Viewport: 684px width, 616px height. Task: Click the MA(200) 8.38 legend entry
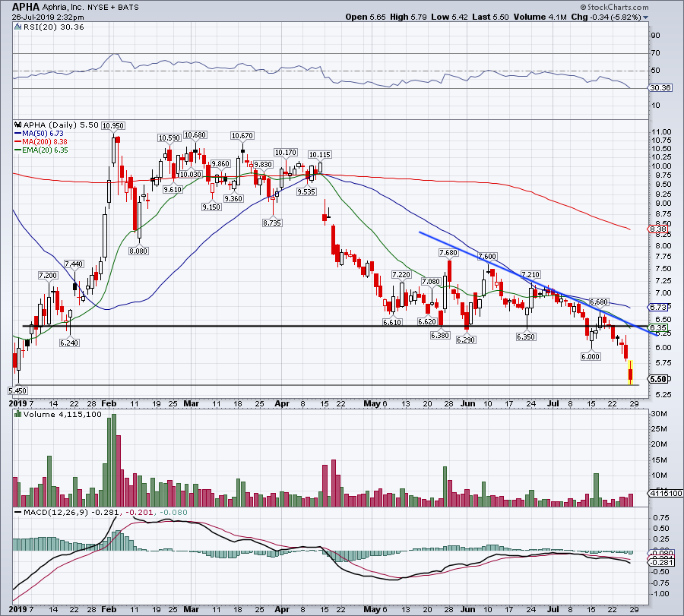tap(41, 142)
